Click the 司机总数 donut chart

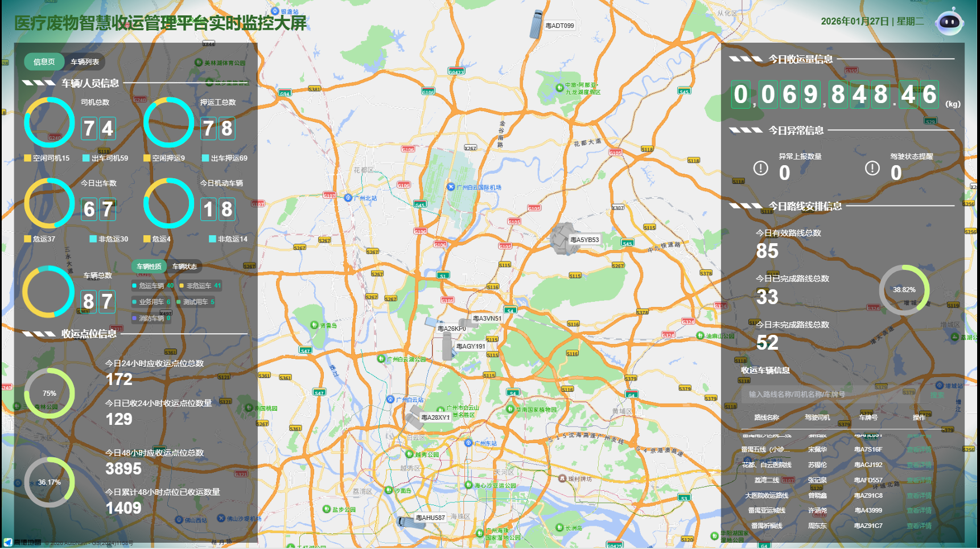(x=50, y=122)
